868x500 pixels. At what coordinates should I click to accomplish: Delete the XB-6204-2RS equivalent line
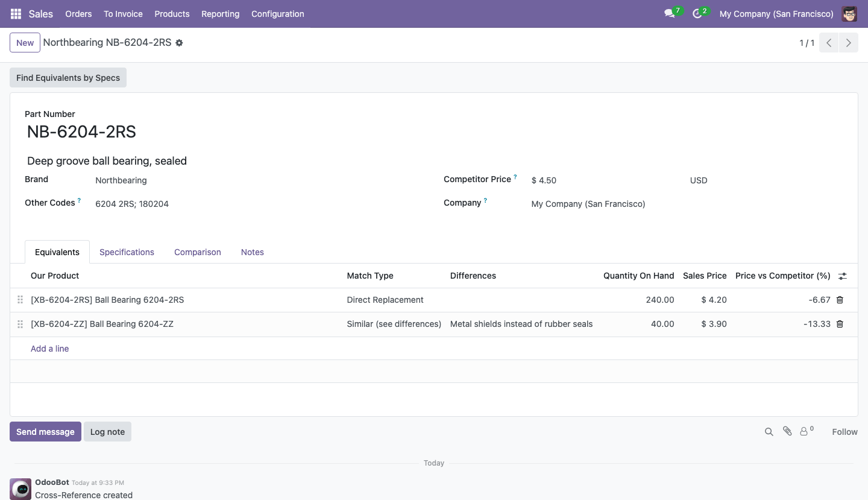pos(840,300)
